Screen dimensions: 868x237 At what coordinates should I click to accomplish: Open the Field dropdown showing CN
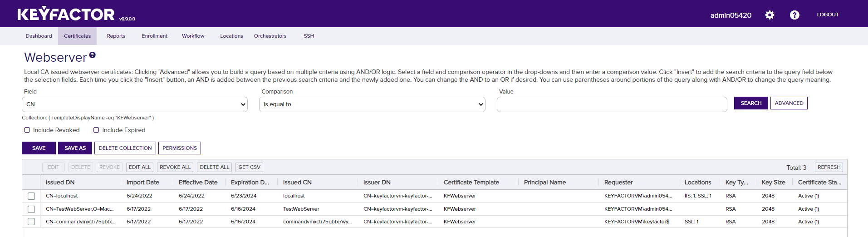135,104
